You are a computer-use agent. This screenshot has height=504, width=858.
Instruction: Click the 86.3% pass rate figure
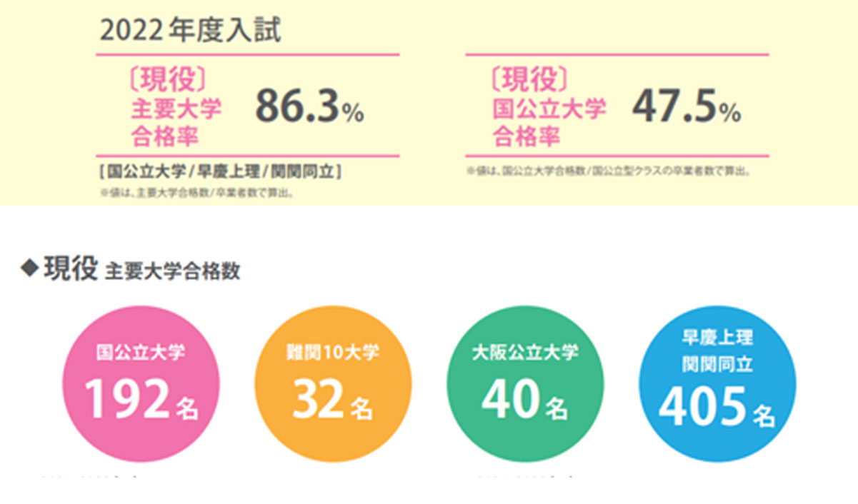pyautogui.click(x=309, y=107)
